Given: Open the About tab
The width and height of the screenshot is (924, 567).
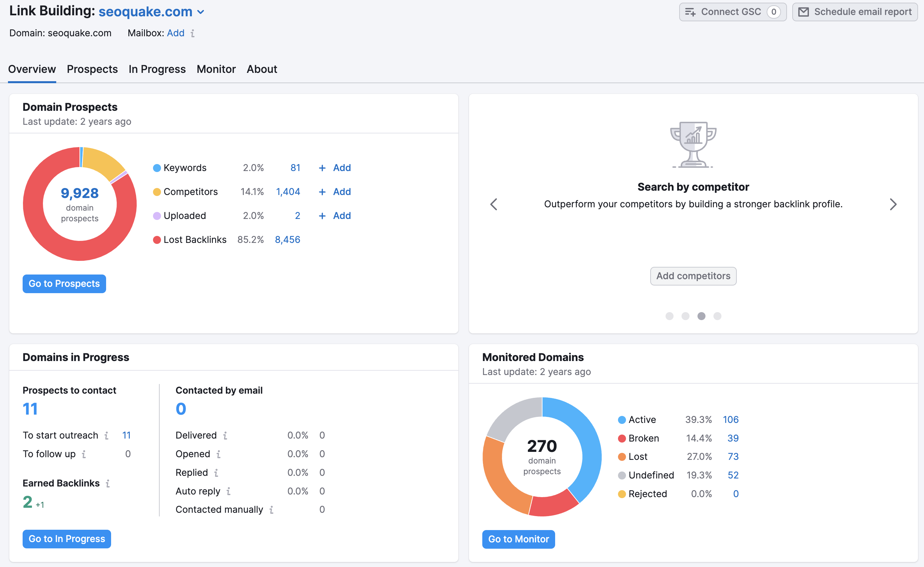Looking at the screenshot, I should point(261,69).
